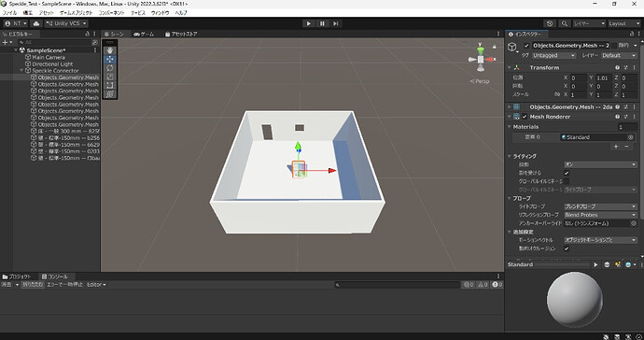This screenshot has width=644, height=340.
Task: Open Transform component three-dot menu
Action: (x=634, y=67)
